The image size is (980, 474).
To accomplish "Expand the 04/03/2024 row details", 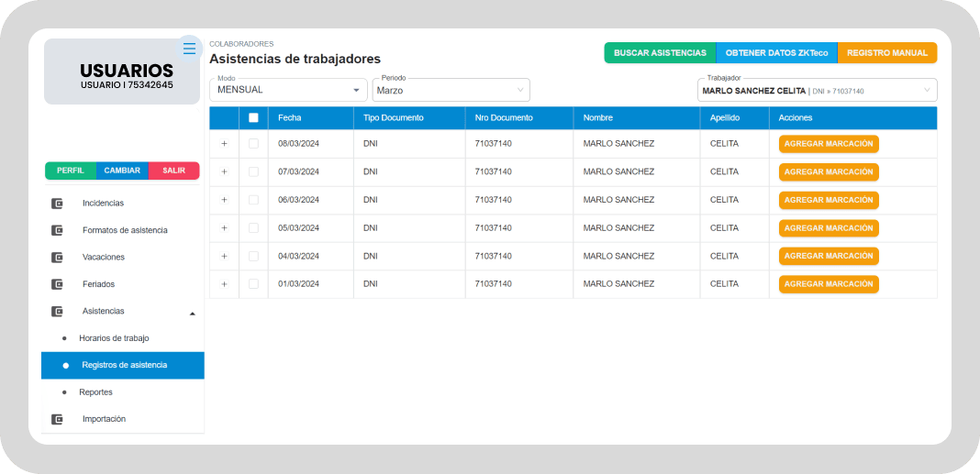I will click(225, 256).
